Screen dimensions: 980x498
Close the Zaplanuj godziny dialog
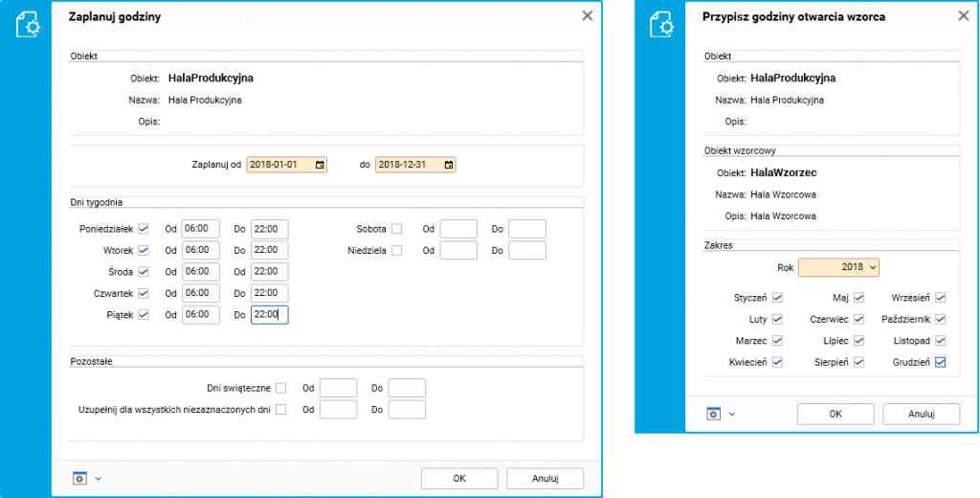tap(587, 16)
